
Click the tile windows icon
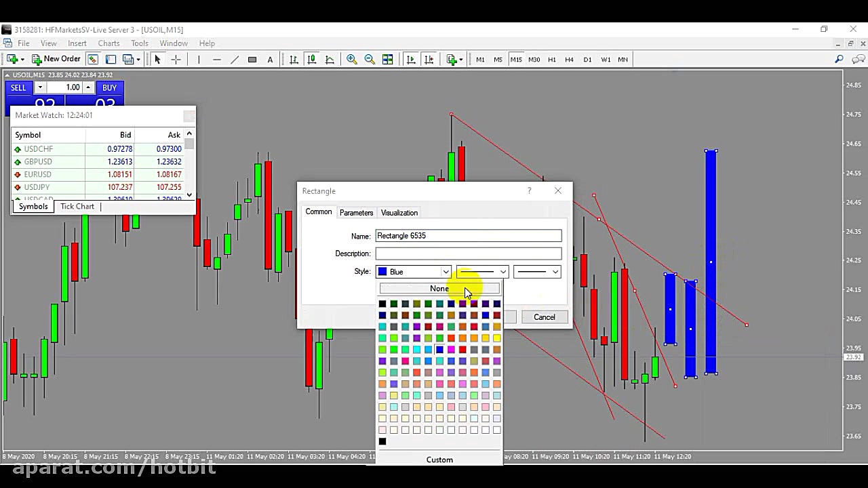coord(387,60)
